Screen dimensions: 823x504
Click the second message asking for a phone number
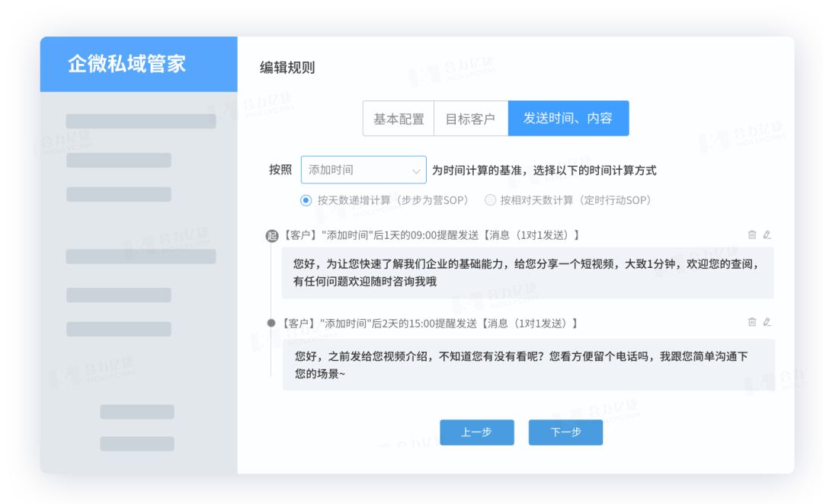[x=527, y=365]
